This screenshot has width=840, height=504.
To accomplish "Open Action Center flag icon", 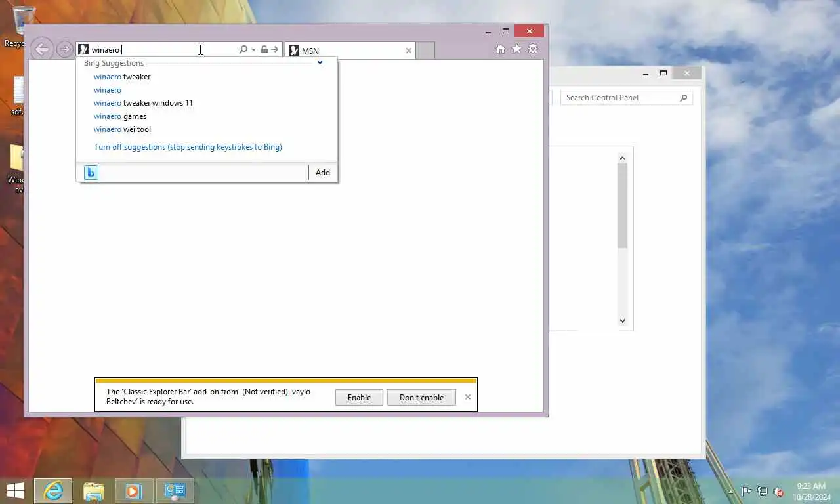I will pos(747,492).
